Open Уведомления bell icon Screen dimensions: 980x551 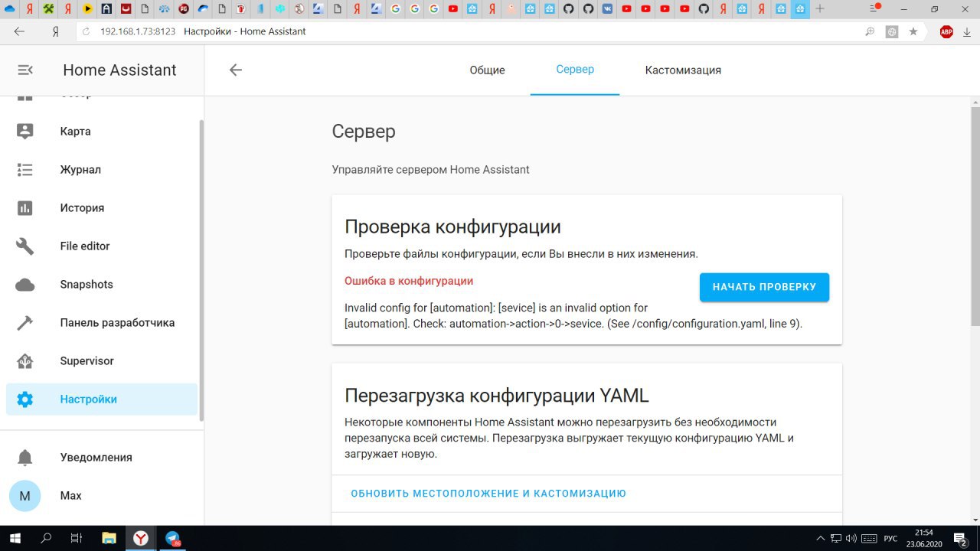tap(25, 458)
